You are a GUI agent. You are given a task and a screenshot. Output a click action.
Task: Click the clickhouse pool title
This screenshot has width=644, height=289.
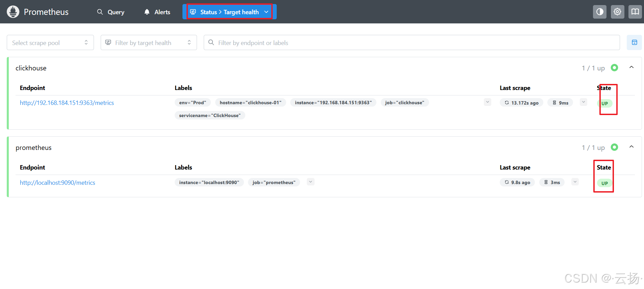[31, 68]
